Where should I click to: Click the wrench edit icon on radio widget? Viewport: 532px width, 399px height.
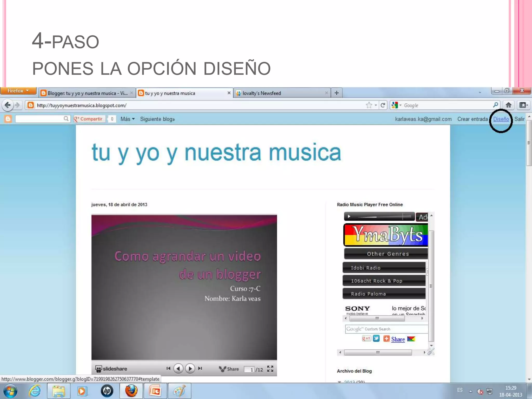tap(431, 351)
